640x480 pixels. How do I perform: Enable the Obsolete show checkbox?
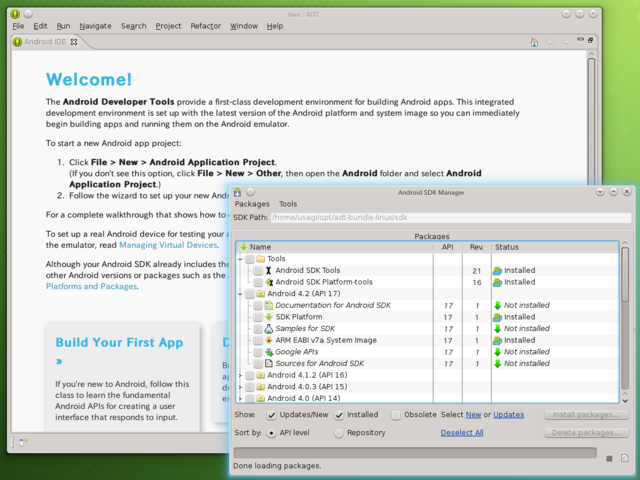point(396,415)
